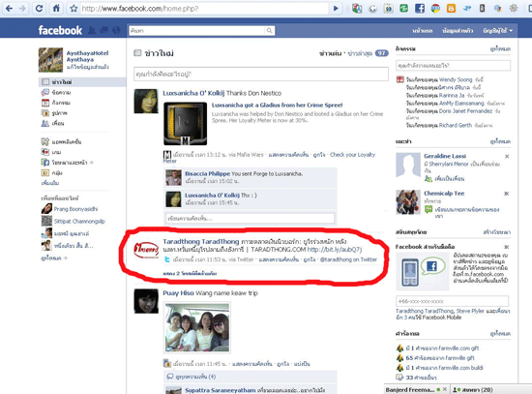
Task: Click the Twitter bird icon on TaradThong post
Action: click(167, 259)
